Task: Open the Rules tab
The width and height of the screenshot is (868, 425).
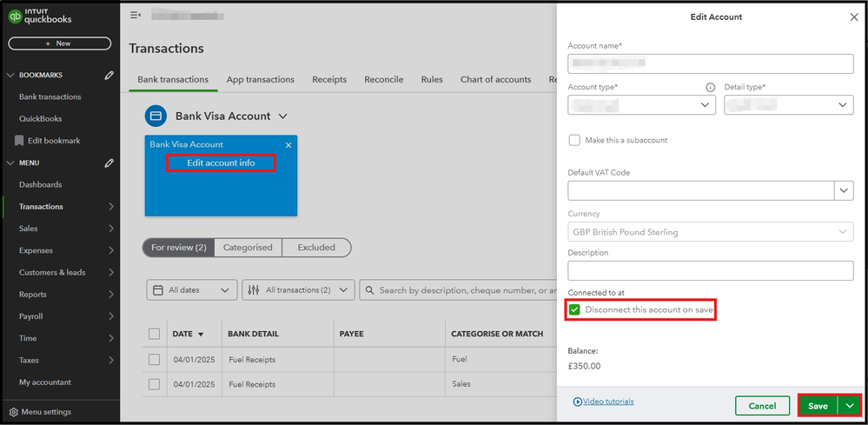Action: [432, 80]
